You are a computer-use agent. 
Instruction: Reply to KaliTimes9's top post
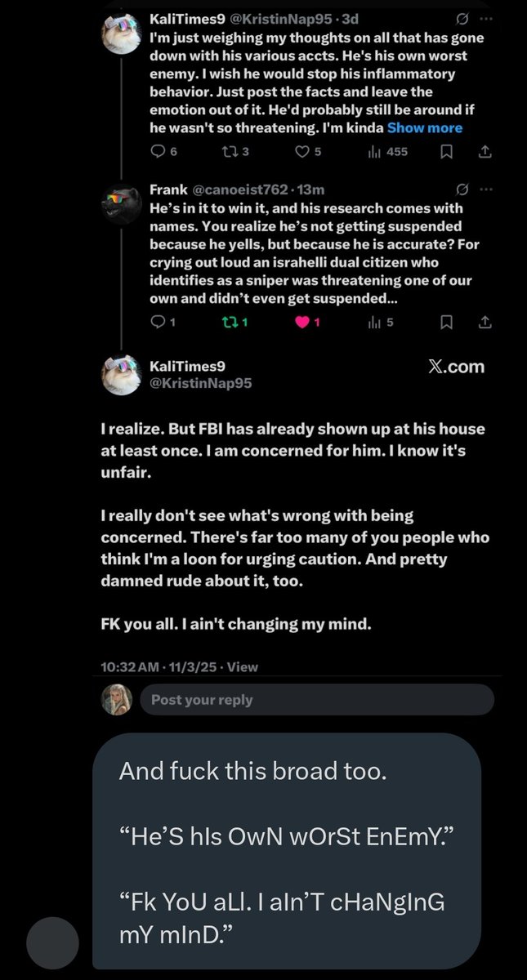click(x=159, y=151)
